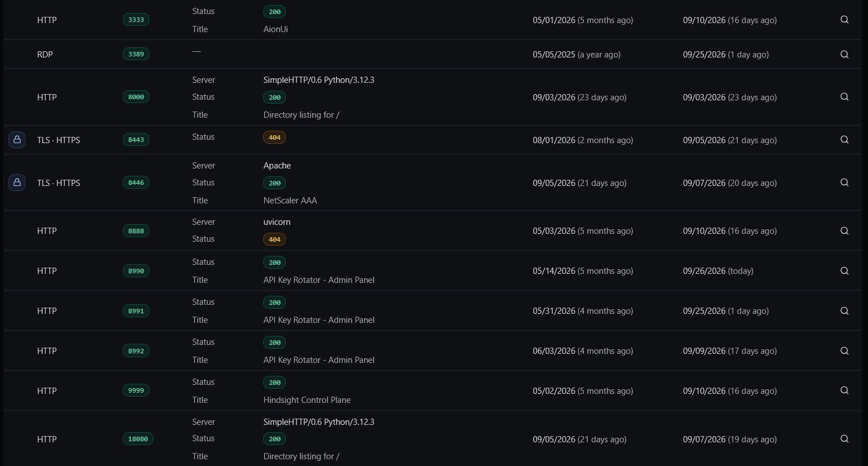Click the 8000 port badge

136,97
